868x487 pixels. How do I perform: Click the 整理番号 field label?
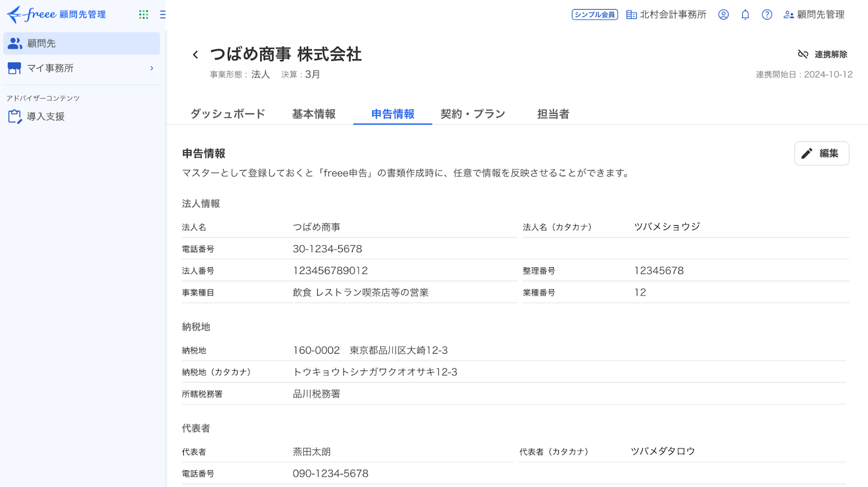(539, 271)
